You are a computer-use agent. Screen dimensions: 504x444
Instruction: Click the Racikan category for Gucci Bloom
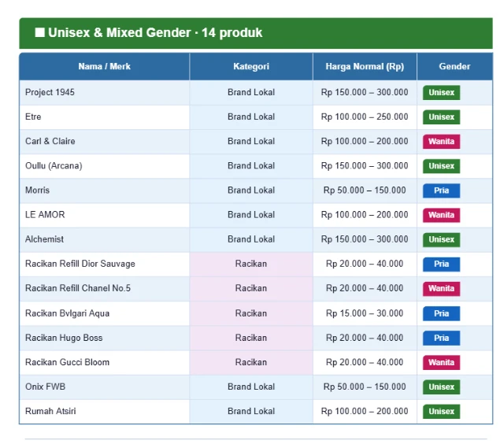point(251,362)
